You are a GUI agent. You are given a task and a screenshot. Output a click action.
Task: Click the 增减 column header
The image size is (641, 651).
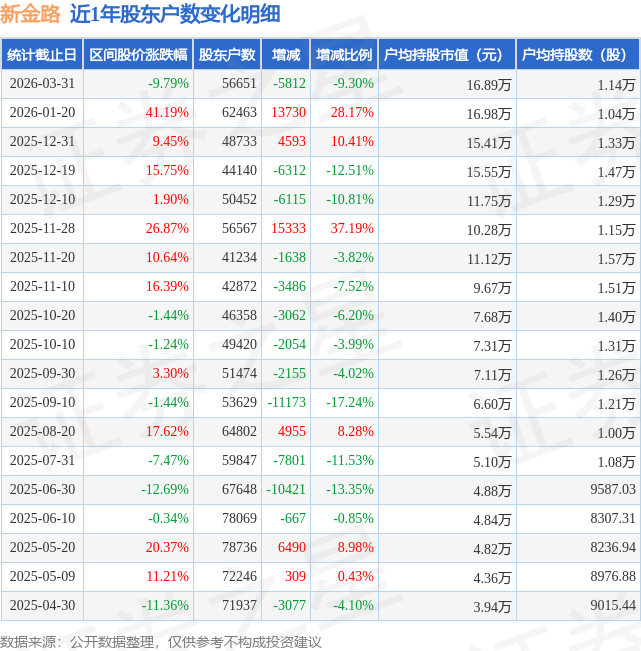coord(286,54)
